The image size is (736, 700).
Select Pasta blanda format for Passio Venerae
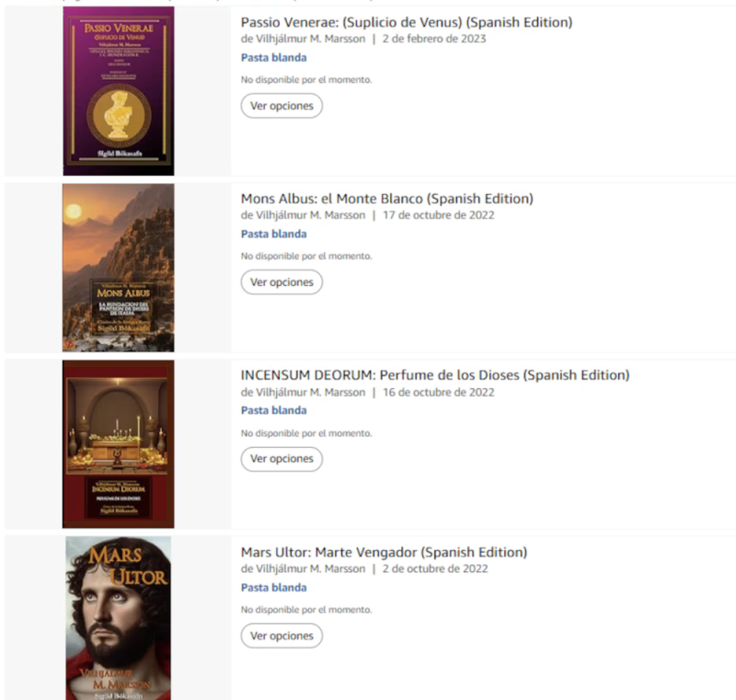coord(273,57)
